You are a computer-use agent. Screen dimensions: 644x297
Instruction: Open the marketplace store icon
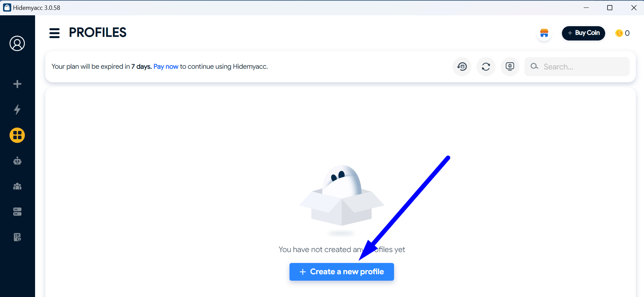tap(544, 33)
